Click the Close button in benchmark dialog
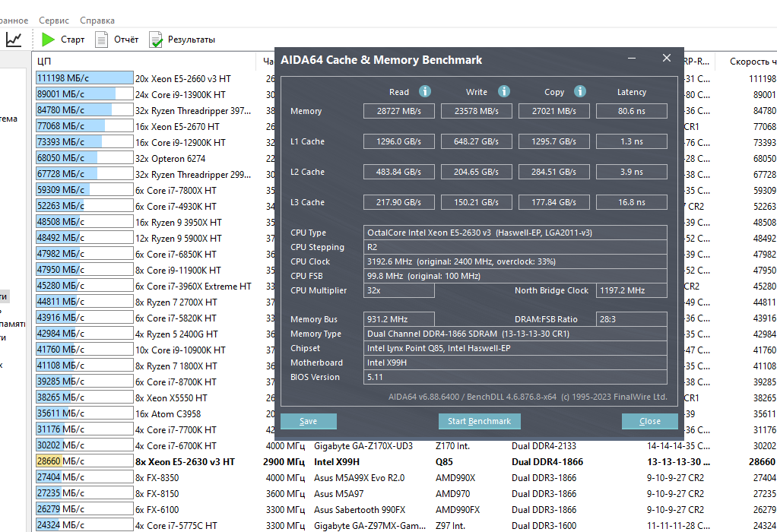The width and height of the screenshot is (777, 532). pos(649,421)
